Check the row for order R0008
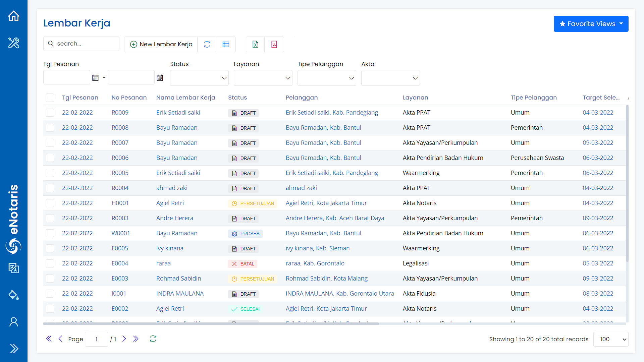This screenshot has width=644, height=362. (x=50, y=128)
